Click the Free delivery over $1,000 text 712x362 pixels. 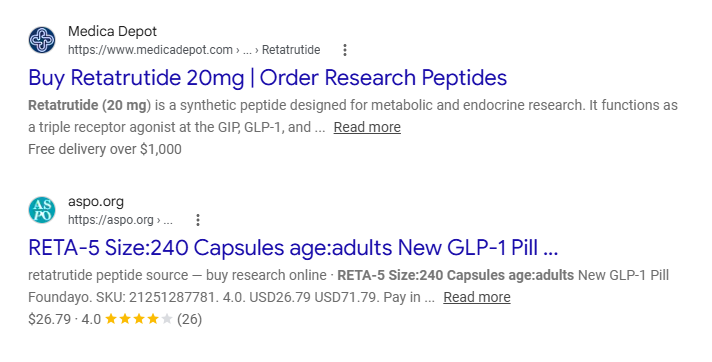click(105, 149)
